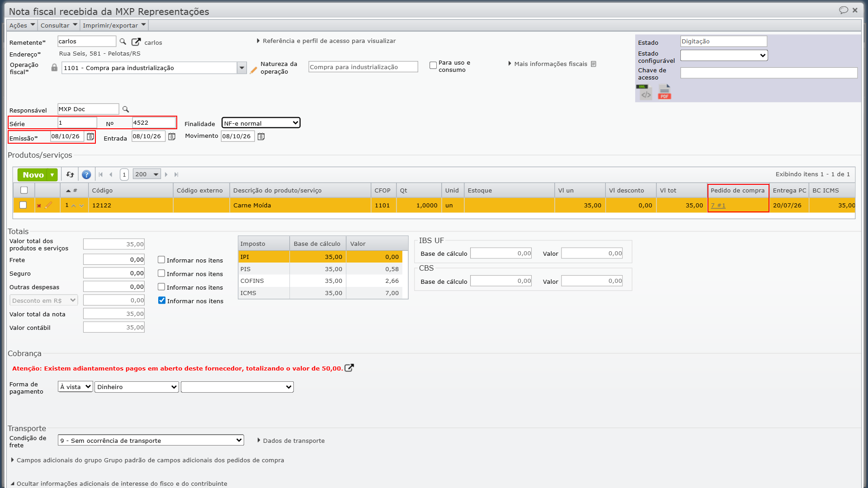Search remetente with the magnifier icon

(123, 42)
